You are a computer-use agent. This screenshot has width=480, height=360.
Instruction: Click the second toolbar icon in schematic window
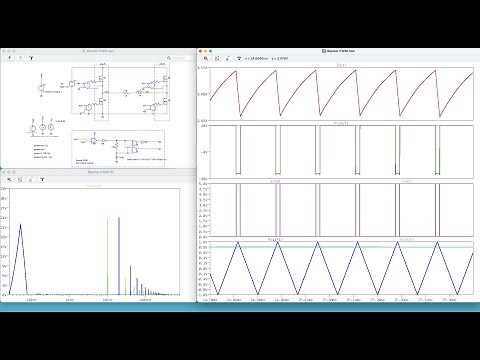(x=20, y=58)
